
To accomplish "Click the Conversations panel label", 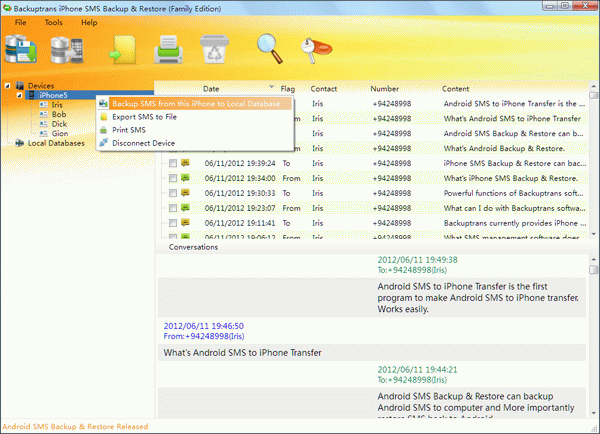I will tap(193, 247).
